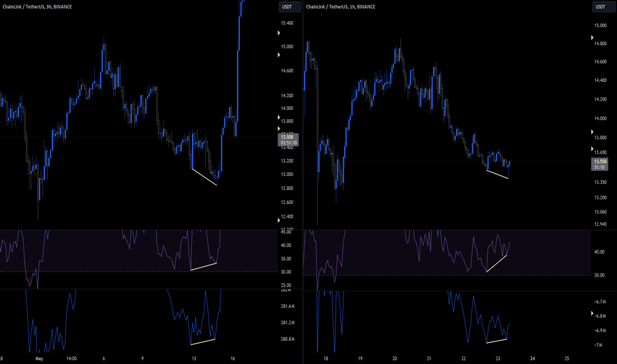The height and width of the screenshot is (364, 617).
Task: Click the 280.8M OBV scale label
Action: (x=287, y=339)
